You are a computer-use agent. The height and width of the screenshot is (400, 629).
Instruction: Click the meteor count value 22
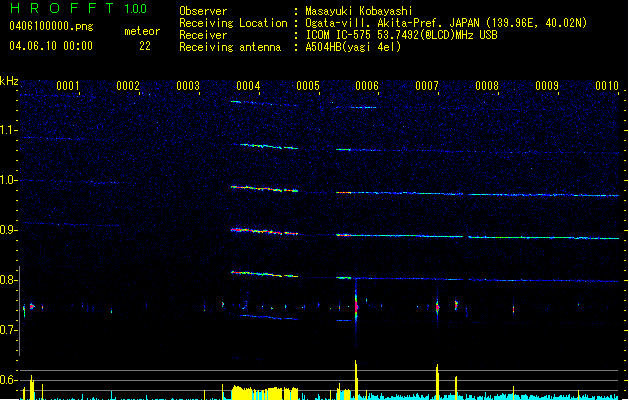[145, 46]
